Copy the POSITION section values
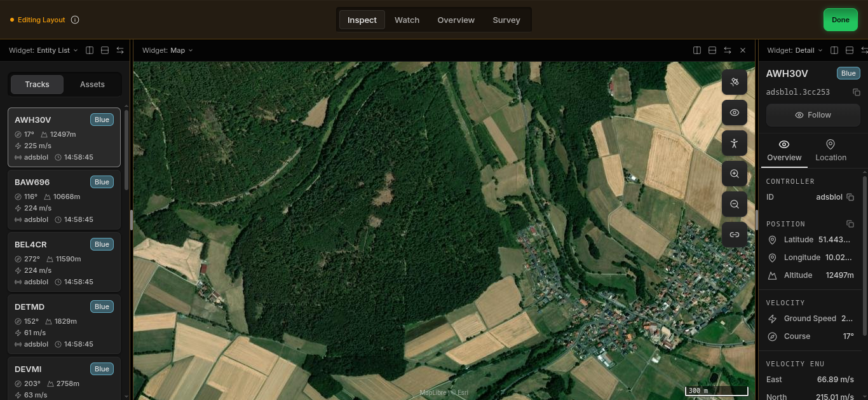The height and width of the screenshot is (400, 868). point(850,224)
